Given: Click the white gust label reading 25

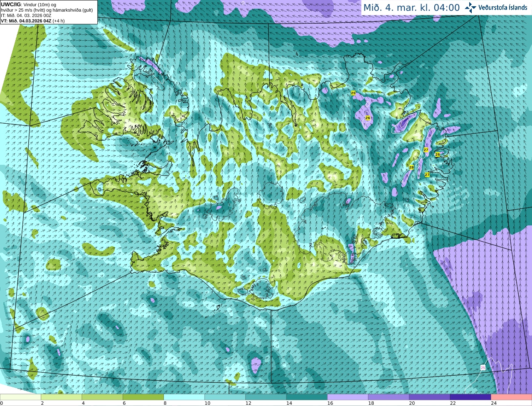Looking at the screenshot, I should 483,368.
